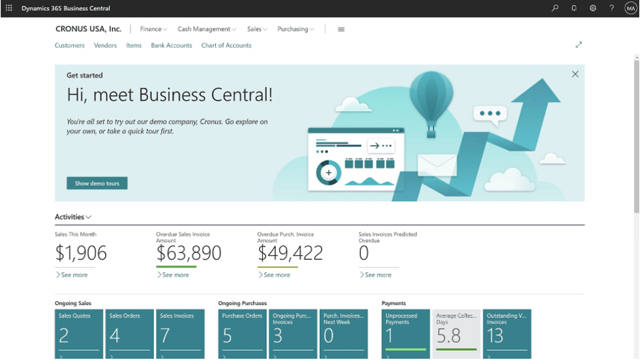The image size is (643, 364).
Task: Open the Purchasing menu
Action: pyautogui.click(x=295, y=29)
